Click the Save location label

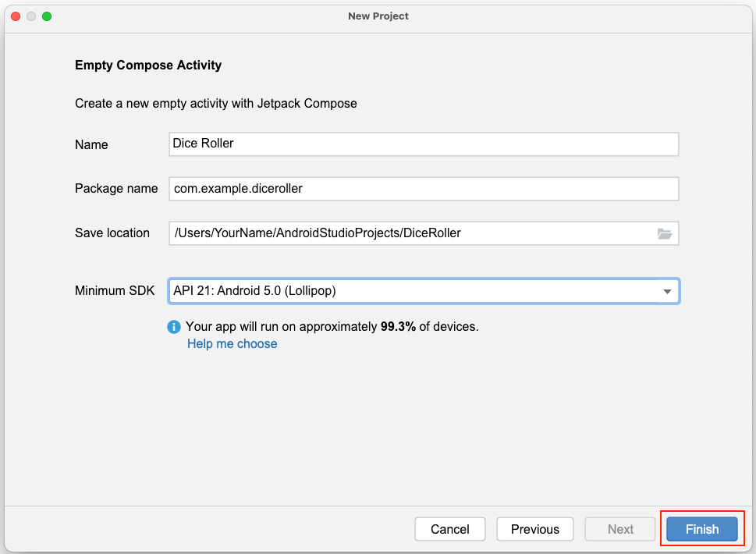tap(112, 233)
